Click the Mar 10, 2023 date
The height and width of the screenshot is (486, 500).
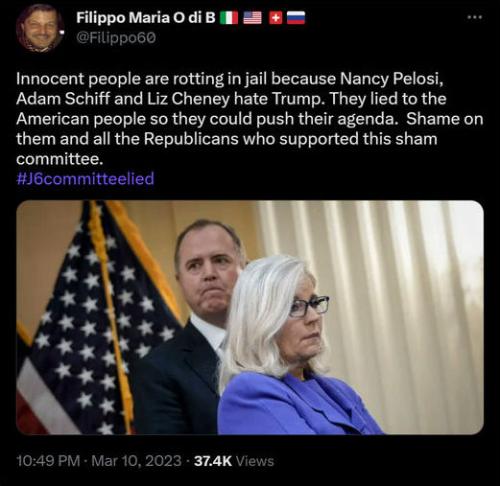[x=136, y=461]
